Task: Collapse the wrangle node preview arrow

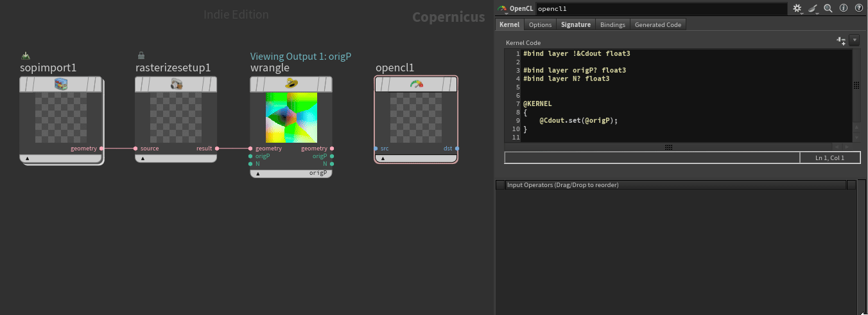Action: [x=258, y=173]
